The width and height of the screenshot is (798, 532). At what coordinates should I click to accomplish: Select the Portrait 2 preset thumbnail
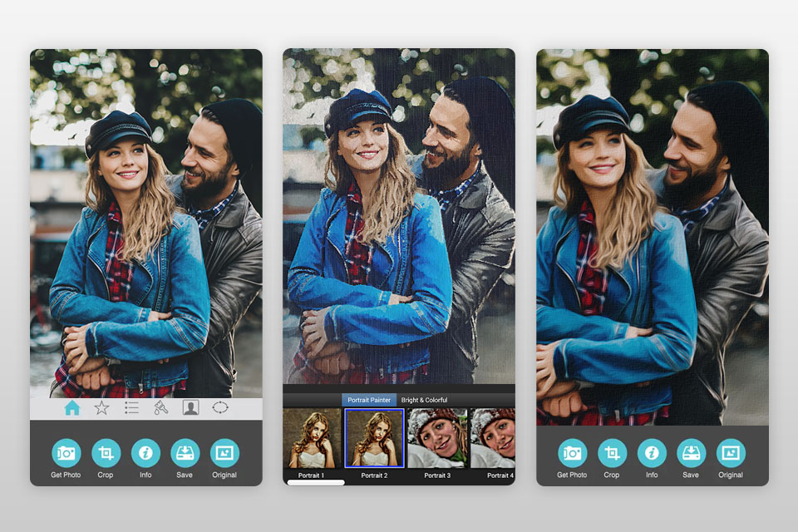tap(375, 438)
